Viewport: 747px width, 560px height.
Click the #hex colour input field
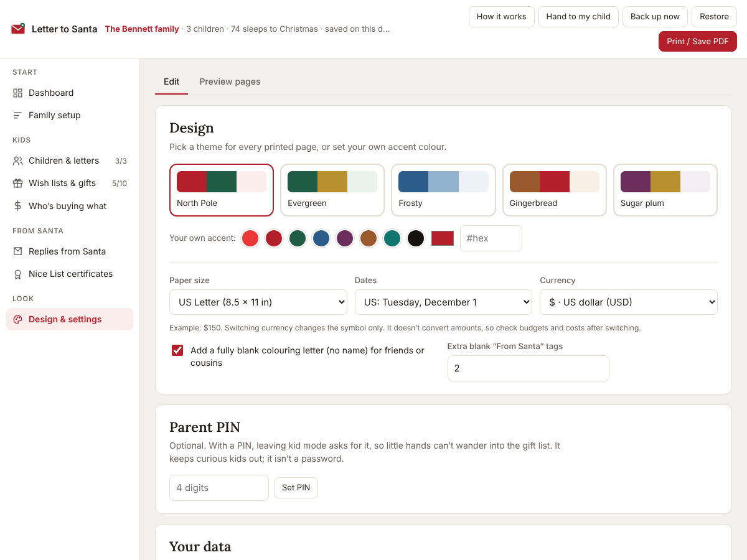pyautogui.click(x=491, y=238)
